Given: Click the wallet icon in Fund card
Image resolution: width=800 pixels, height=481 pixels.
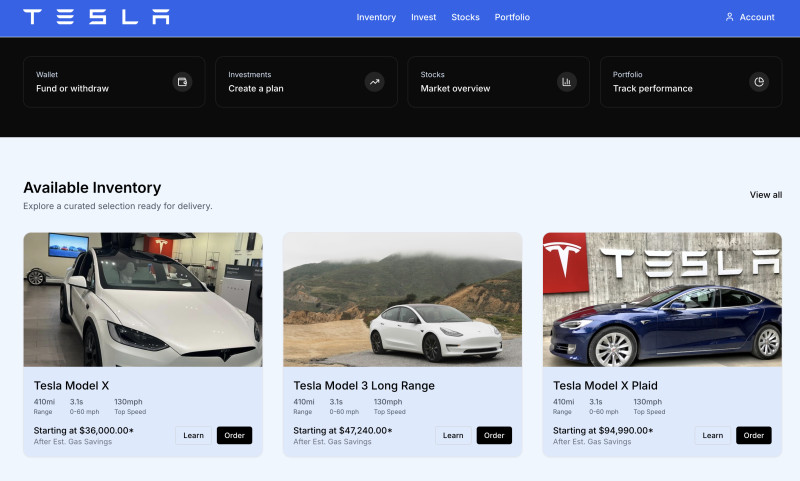Looking at the screenshot, I should [x=182, y=82].
